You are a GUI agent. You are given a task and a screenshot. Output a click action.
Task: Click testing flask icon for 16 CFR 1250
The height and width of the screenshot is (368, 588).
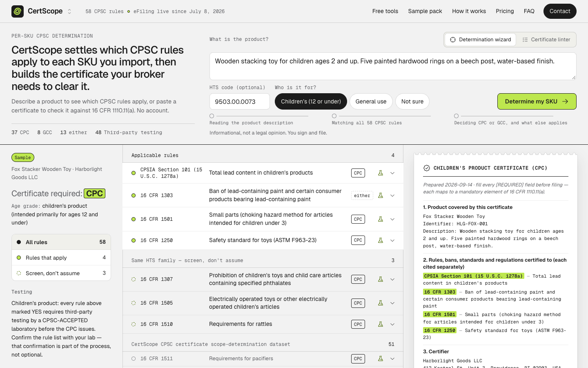point(381,240)
